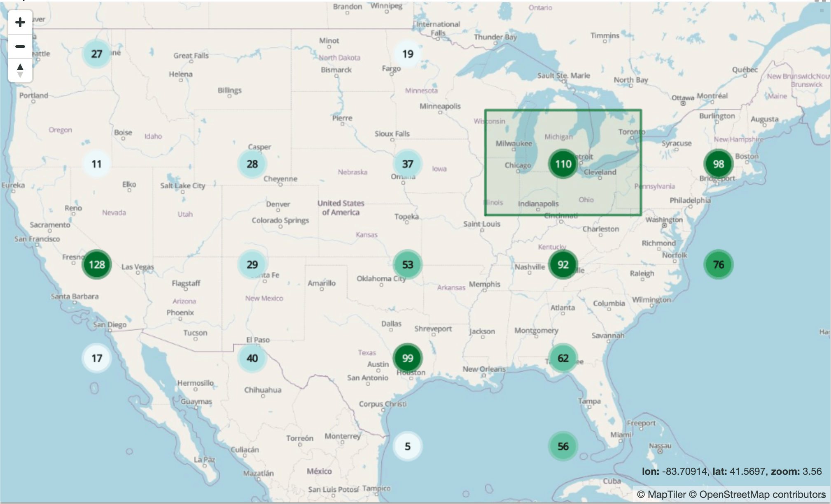
Task: Click the Great Falls label
Action: pos(191,56)
